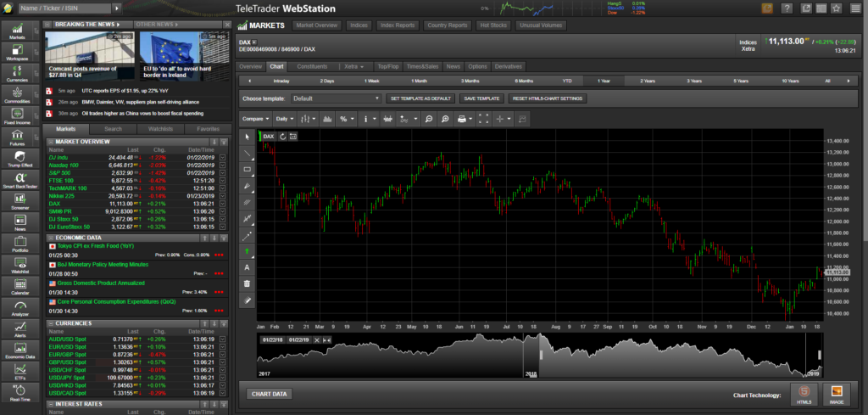The height and width of the screenshot is (415, 868).
Task: Open the Derivatives tab
Action: pos(509,66)
